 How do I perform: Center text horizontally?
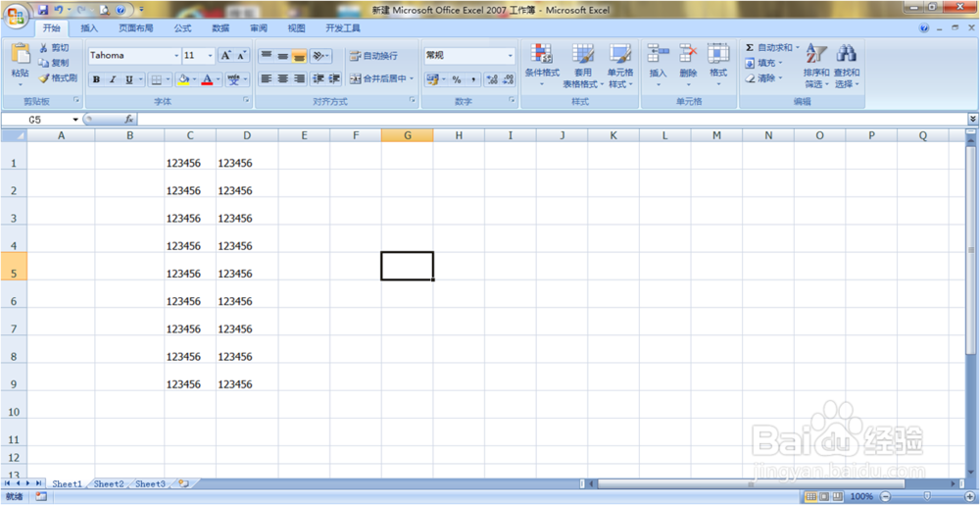pyautogui.click(x=282, y=78)
